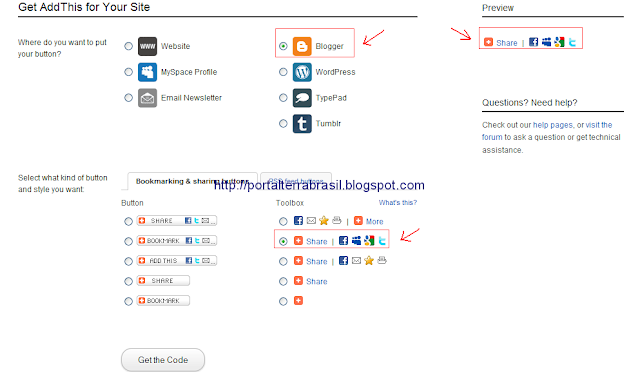Click the ADD THIS button preview

177,261
